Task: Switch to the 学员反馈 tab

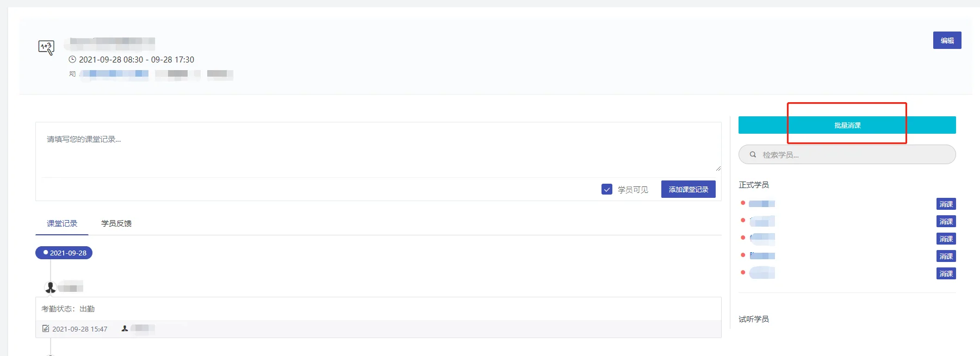Action: (116, 223)
